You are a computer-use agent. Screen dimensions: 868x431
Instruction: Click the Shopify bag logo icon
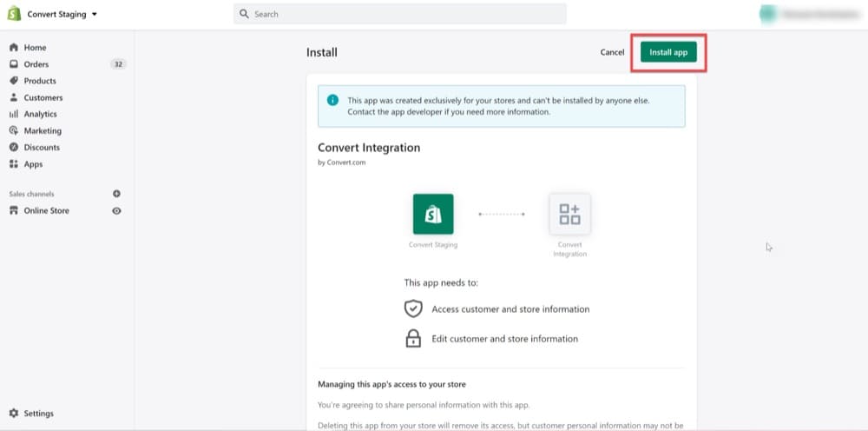click(14, 14)
